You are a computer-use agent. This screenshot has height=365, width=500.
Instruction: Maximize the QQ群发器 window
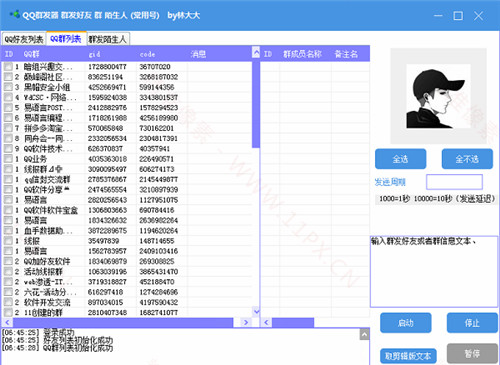[458, 15]
